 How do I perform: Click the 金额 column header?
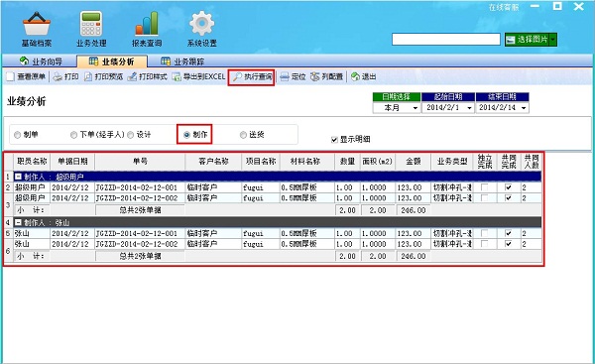414,162
